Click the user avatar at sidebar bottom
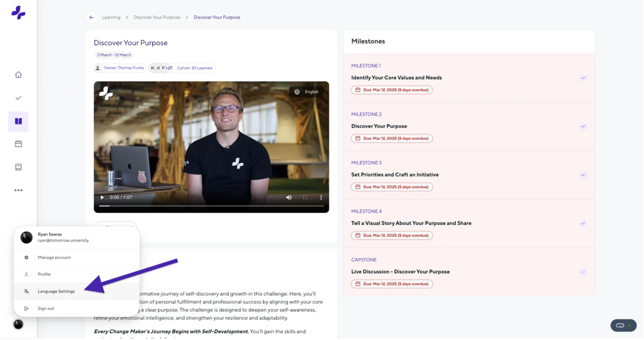The width and height of the screenshot is (644, 340). click(18, 324)
